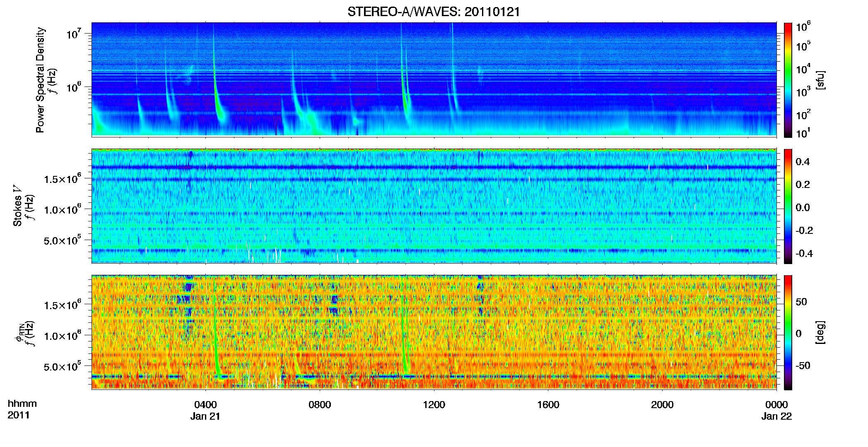The width and height of the screenshot is (868, 447).
Task: Click the [sfu] colorbar unit label
Action: 821,80
